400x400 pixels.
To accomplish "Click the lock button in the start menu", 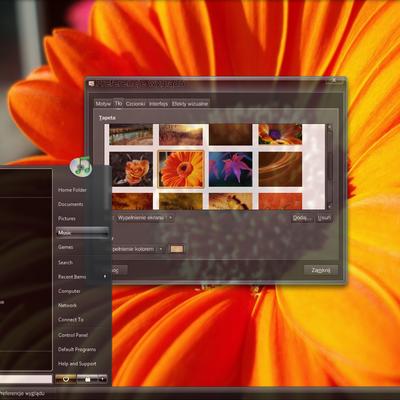I will click(87, 379).
